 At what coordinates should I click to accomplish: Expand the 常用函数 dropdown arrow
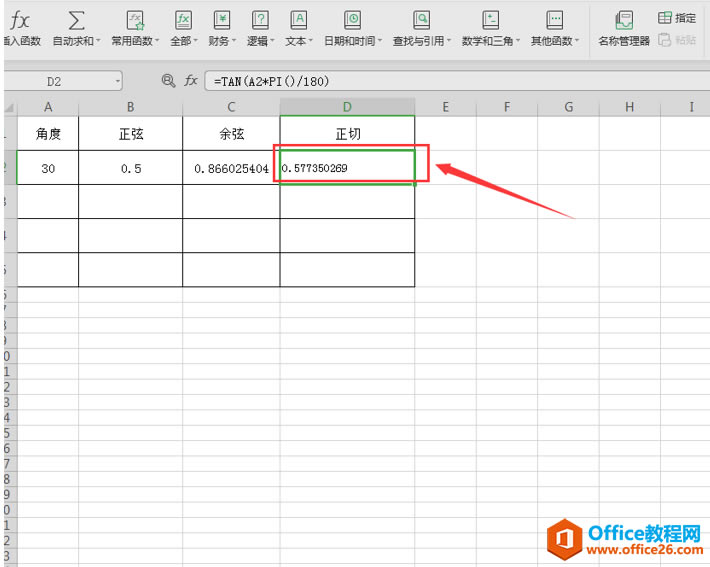pyautogui.click(x=157, y=41)
